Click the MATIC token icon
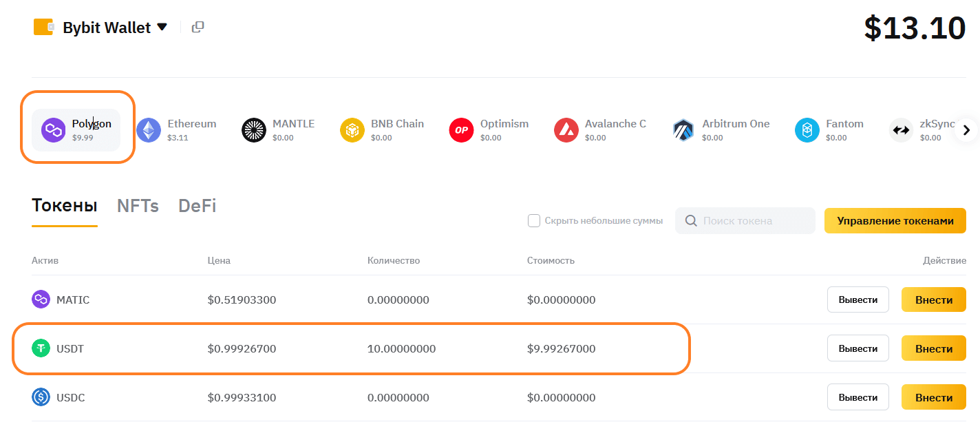Viewport: 980px width, 431px height. [41, 299]
